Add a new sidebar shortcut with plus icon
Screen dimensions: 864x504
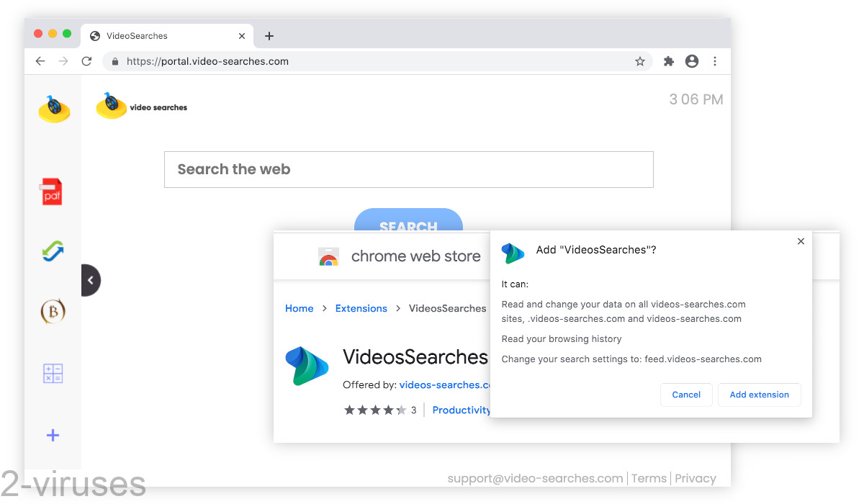pyautogui.click(x=53, y=435)
